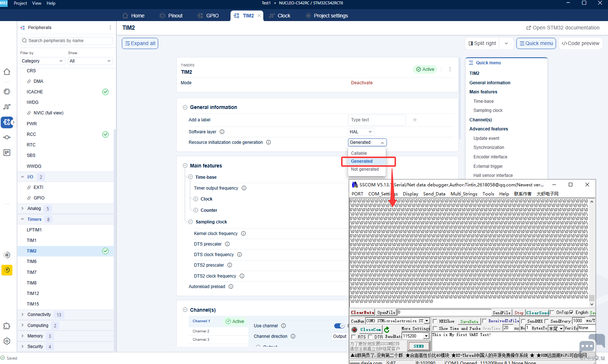Click the Software layer info icon
The height and width of the screenshot is (364, 608).
(x=222, y=132)
